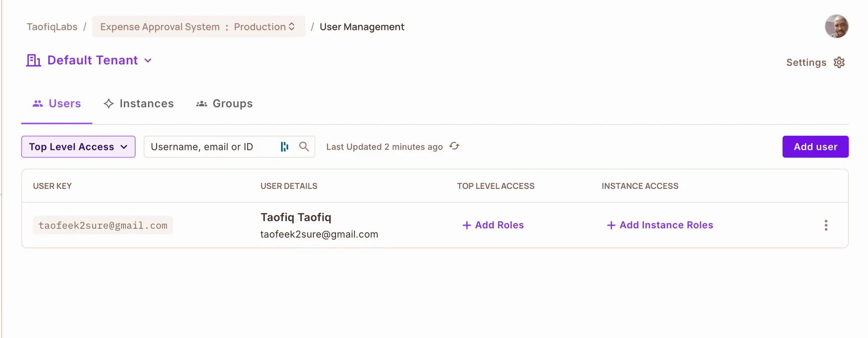Switch to the Instances tab
Viewport: 868px width, 338px height.
tap(139, 104)
